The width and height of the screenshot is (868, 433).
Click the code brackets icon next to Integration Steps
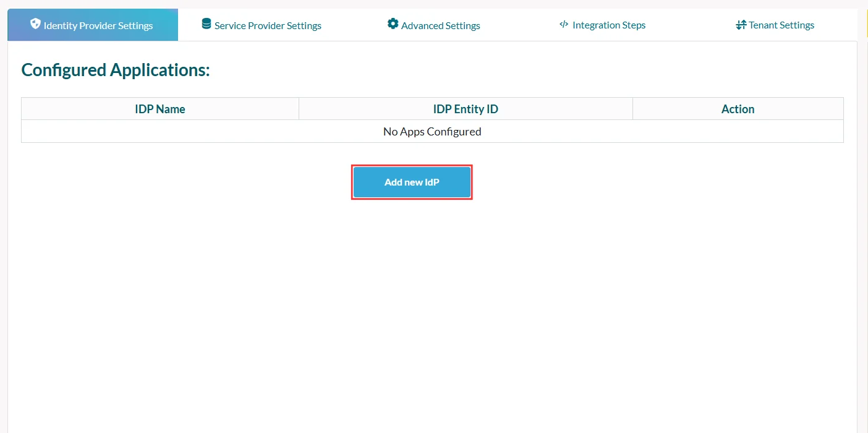pos(563,24)
